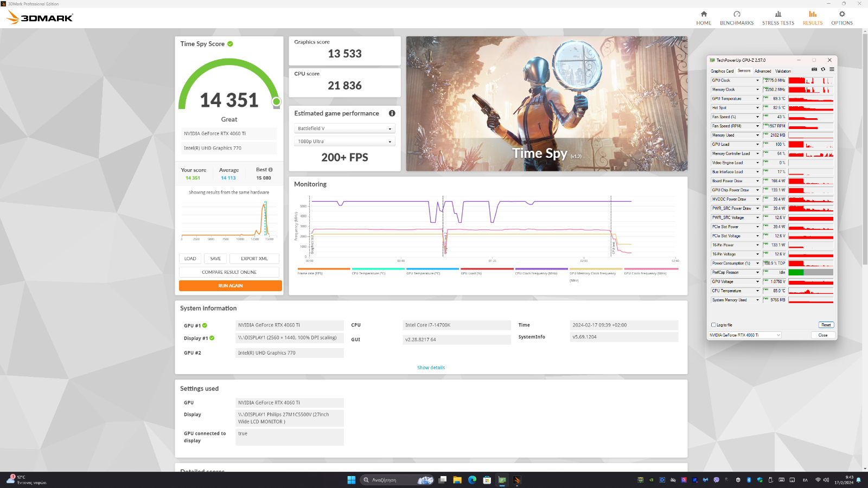
Task: Open the 1080p Ultra preset dropdown
Action: [344, 142]
